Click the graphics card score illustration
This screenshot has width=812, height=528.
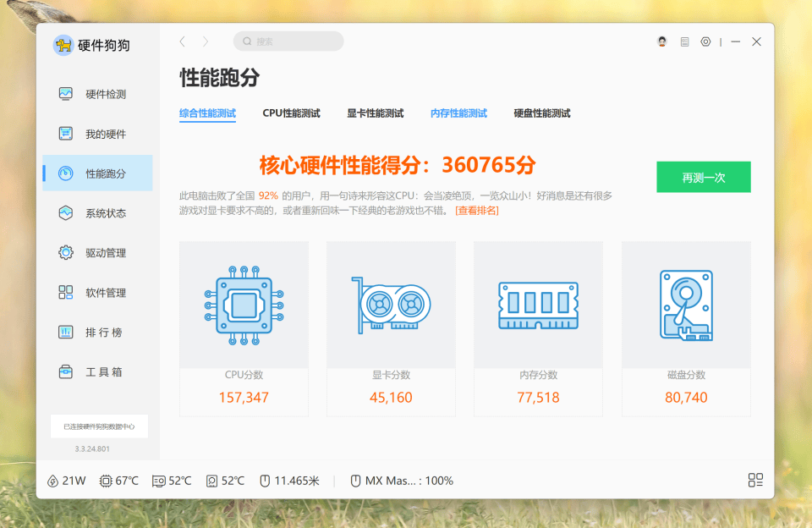391,303
